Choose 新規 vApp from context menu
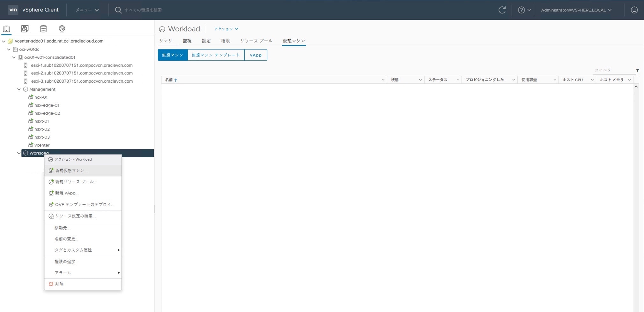The width and height of the screenshot is (644, 312). (83, 193)
